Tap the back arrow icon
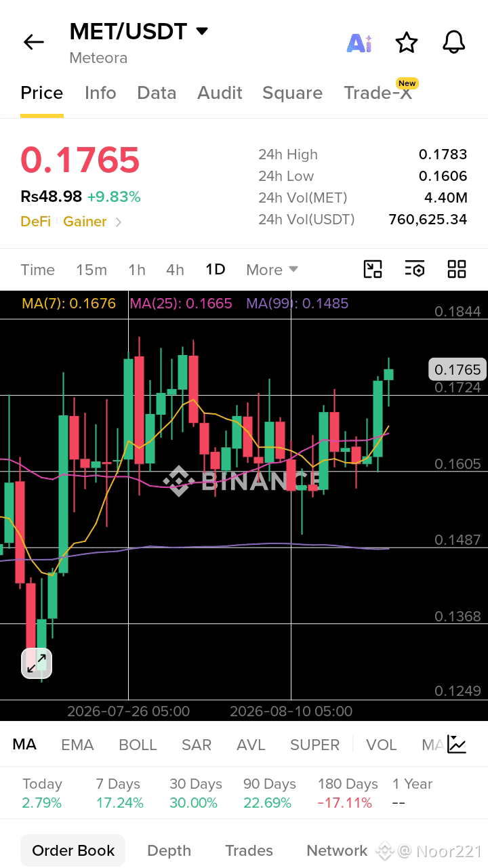The height and width of the screenshot is (868, 488). [33, 43]
